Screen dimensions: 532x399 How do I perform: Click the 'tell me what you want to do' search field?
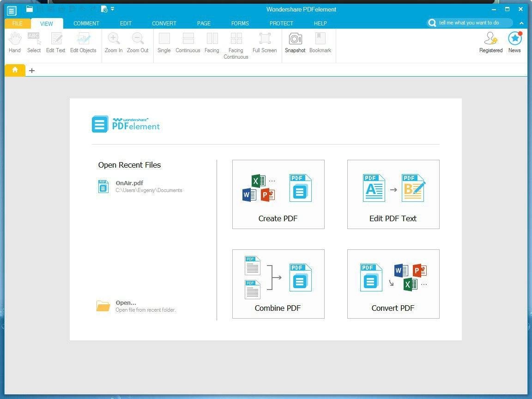coord(470,23)
